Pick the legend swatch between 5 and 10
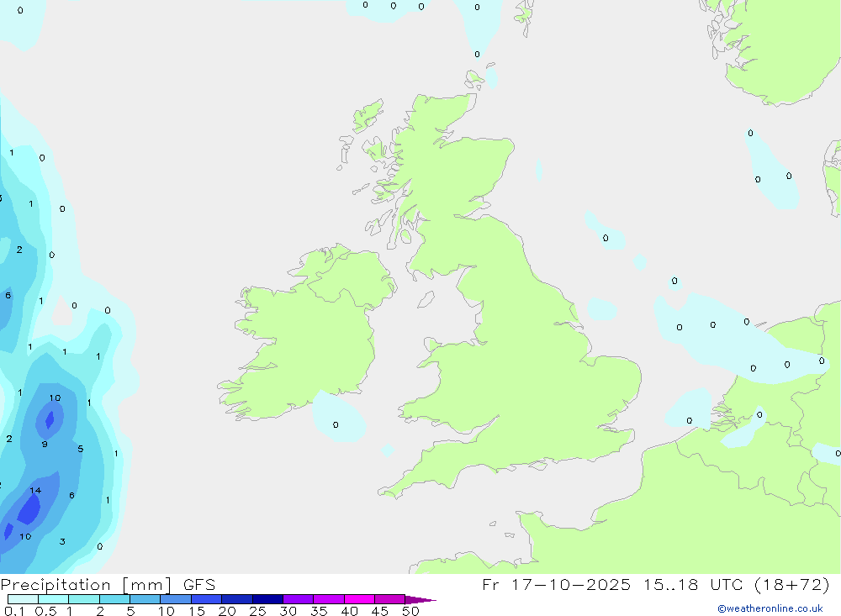This screenshot has width=841, height=616. (145, 599)
